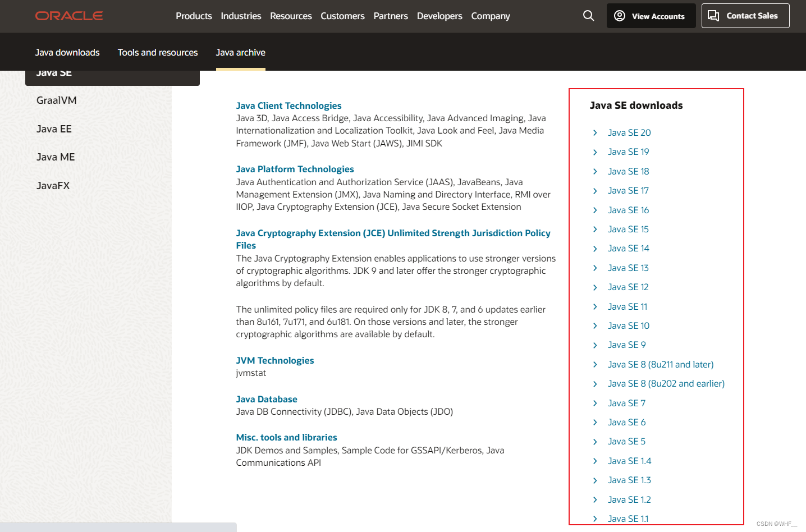Click the chevron beside Java SE 19

[595, 152]
